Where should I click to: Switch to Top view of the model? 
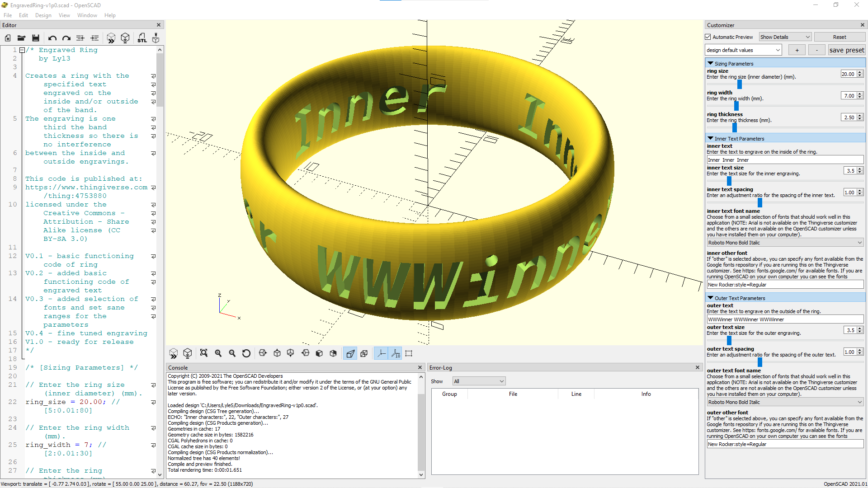tap(277, 353)
